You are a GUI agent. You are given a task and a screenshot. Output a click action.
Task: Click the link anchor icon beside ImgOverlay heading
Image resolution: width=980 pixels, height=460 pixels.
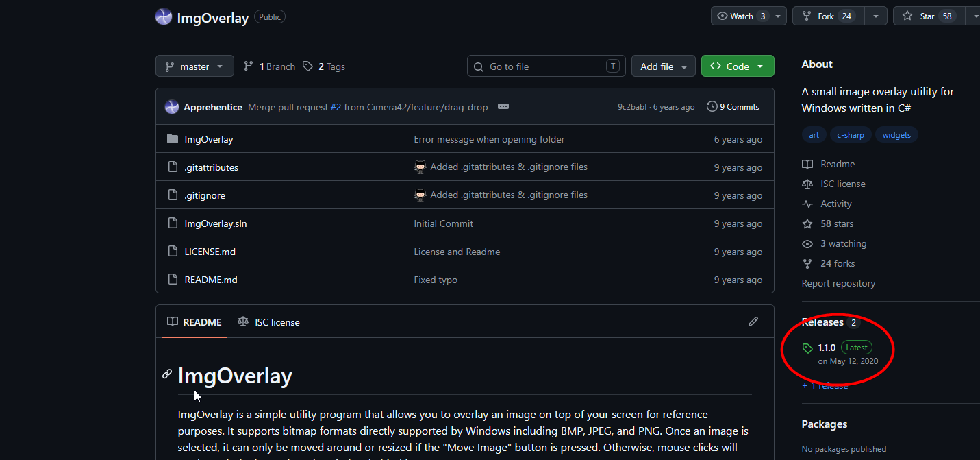click(x=167, y=374)
